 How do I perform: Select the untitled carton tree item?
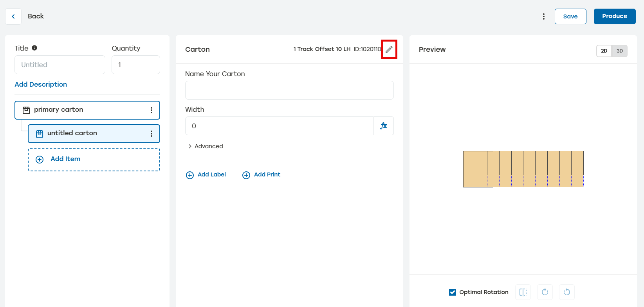click(86, 134)
